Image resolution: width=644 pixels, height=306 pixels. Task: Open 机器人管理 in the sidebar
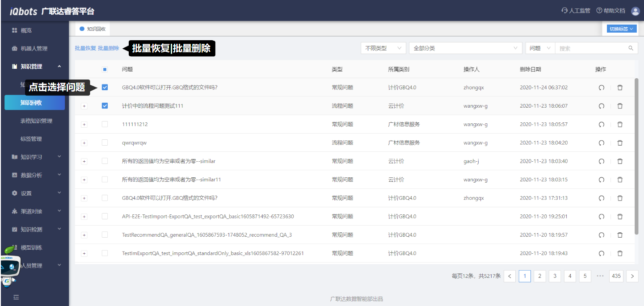tap(34, 48)
